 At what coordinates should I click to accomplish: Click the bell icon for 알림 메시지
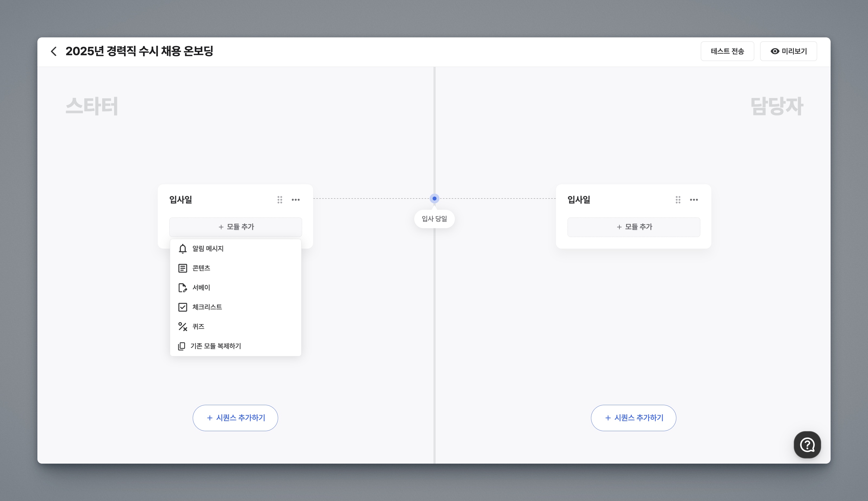coord(183,248)
